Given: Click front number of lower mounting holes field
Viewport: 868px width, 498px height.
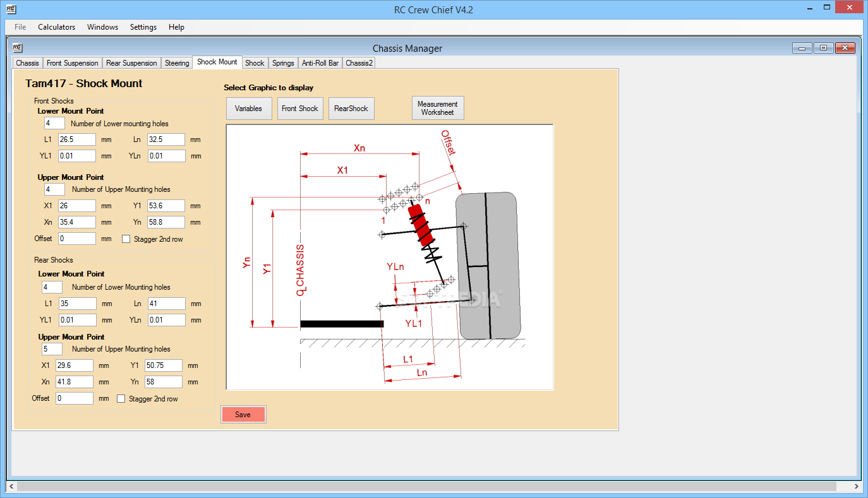Looking at the screenshot, I should click(55, 124).
